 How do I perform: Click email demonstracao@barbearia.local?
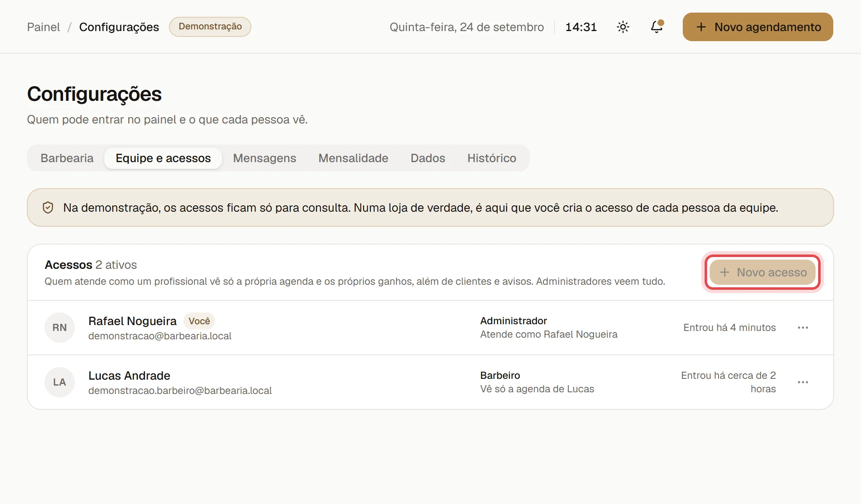coord(160,336)
